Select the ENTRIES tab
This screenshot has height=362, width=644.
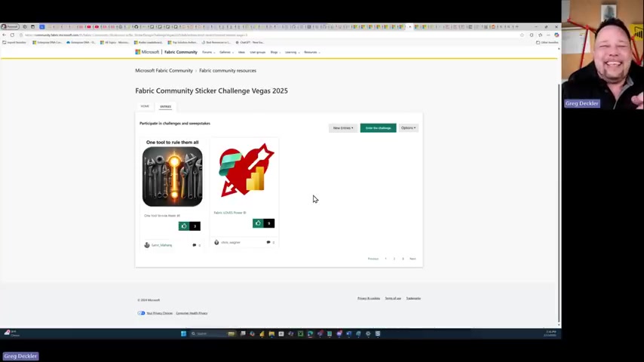(x=165, y=106)
